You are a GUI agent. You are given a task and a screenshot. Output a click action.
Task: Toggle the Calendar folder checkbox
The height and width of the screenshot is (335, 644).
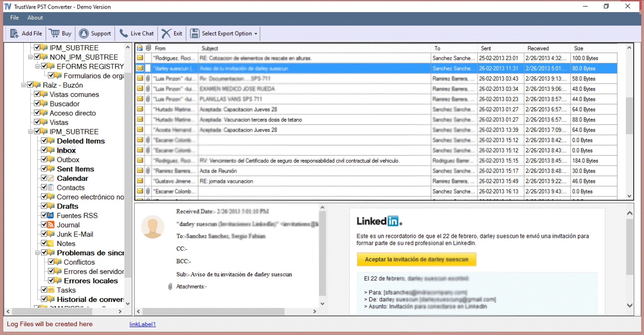click(45, 178)
